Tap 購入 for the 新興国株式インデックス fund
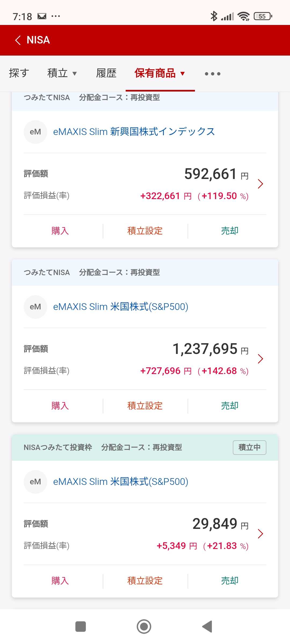Image resolution: width=290 pixels, height=644 pixels. tap(60, 231)
